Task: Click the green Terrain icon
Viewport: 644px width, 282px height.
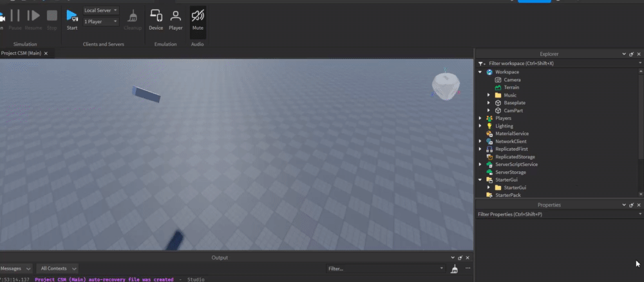Action: (x=498, y=88)
